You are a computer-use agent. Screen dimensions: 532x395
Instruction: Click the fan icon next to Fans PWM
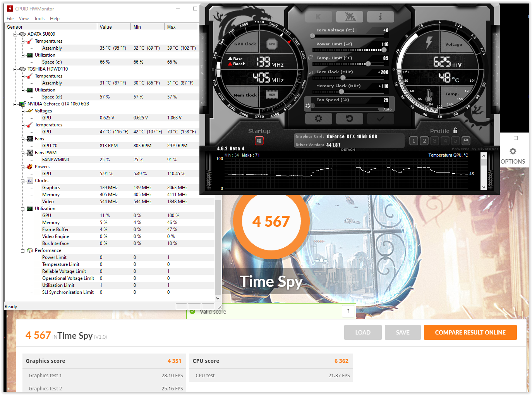coord(30,153)
